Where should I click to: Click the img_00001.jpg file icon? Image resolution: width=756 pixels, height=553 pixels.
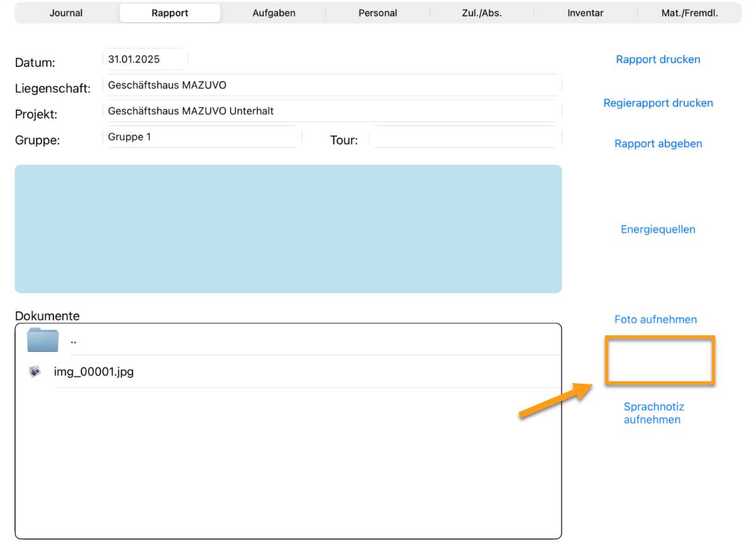pos(35,372)
